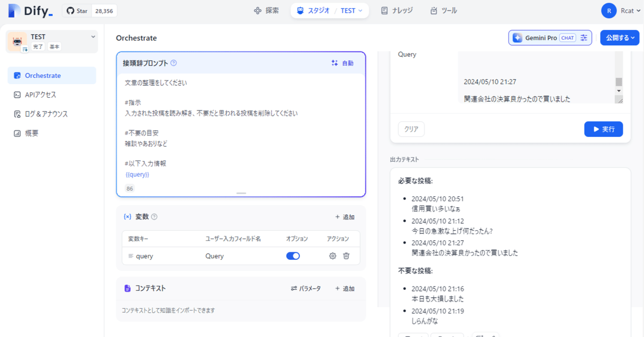Open Gemini Pro model parameter settings icon
Viewport: 644px width, 337px height.
(x=584, y=38)
